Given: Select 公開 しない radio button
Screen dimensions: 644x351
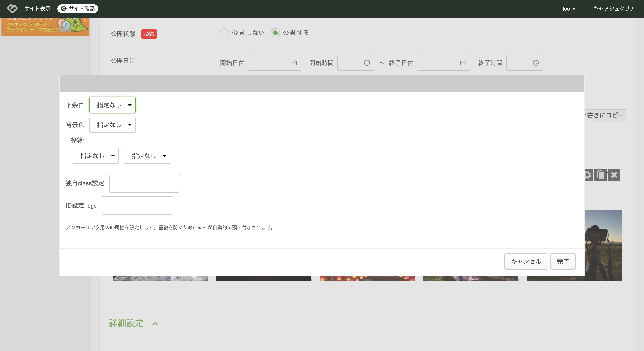Looking at the screenshot, I should coord(224,33).
